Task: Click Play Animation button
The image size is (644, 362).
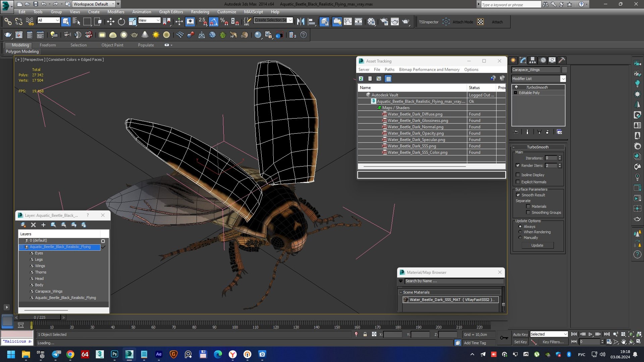Action: tap(591, 334)
